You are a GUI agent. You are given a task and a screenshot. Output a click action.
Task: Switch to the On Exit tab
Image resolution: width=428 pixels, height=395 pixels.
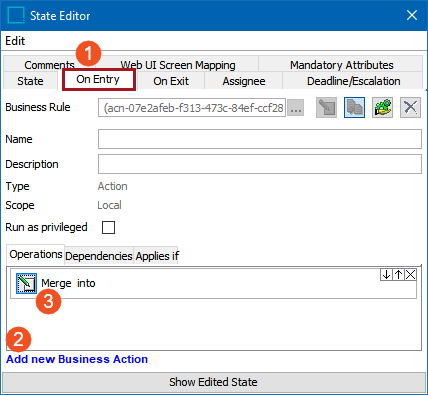tap(171, 81)
